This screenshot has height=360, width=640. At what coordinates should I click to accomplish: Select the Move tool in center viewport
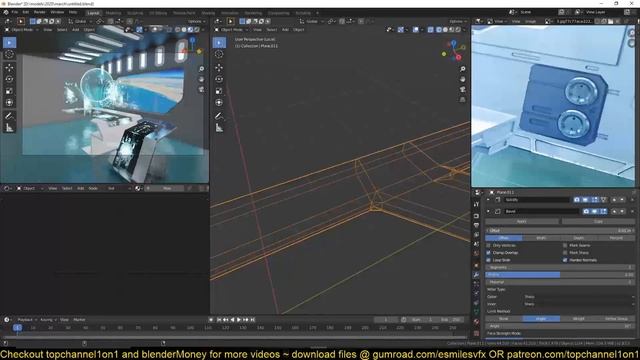[x=219, y=67]
